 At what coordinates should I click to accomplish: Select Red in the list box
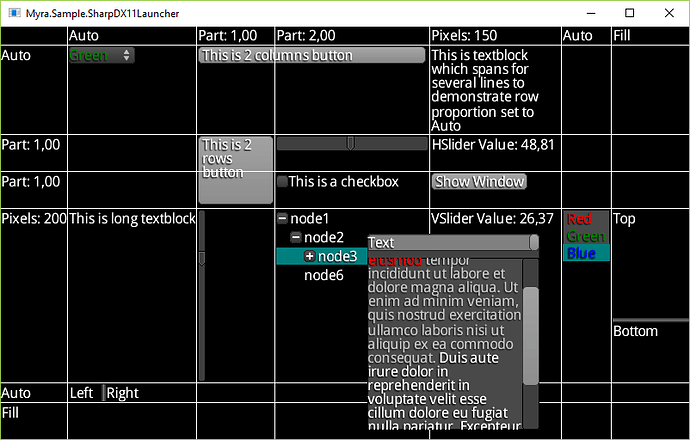(x=586, y=219)
